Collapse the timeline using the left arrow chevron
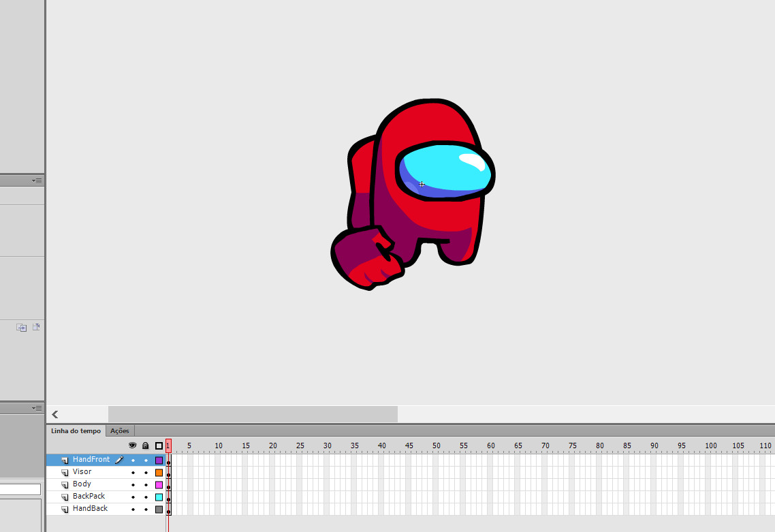Viewport: 775px width, 532px height. coord(54,414)
